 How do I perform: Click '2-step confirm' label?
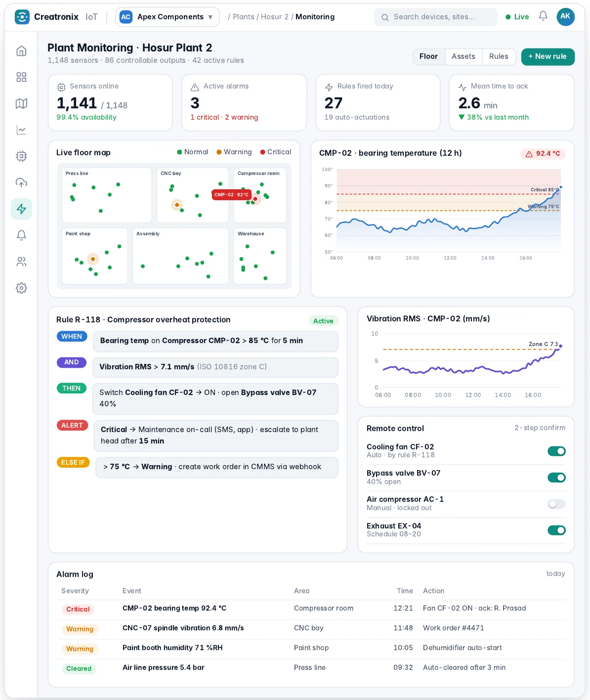pos(540,428)
